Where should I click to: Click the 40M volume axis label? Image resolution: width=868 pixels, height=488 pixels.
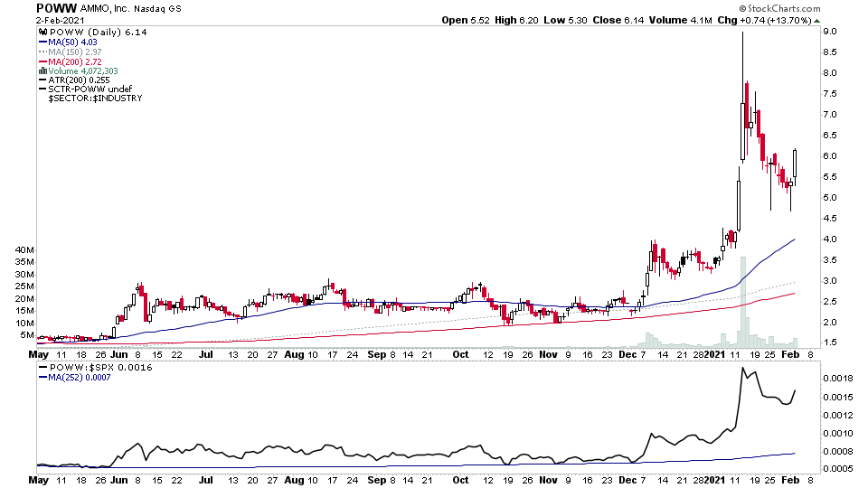pos(24,250)
